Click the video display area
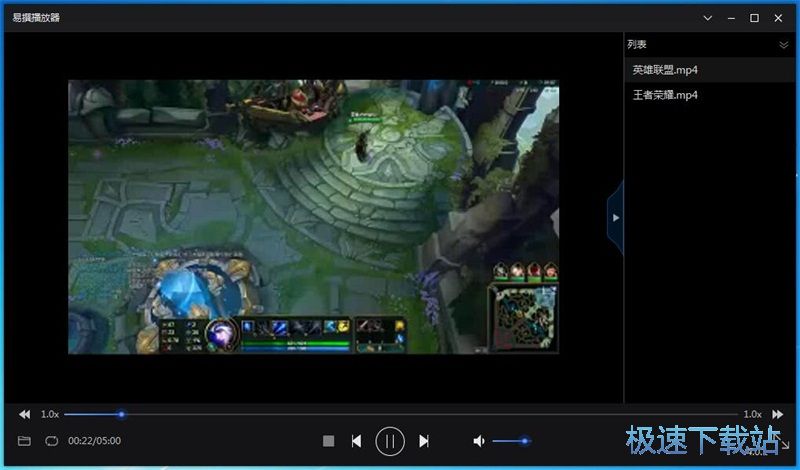Screen dimensions: 800x470 (313, 216)
